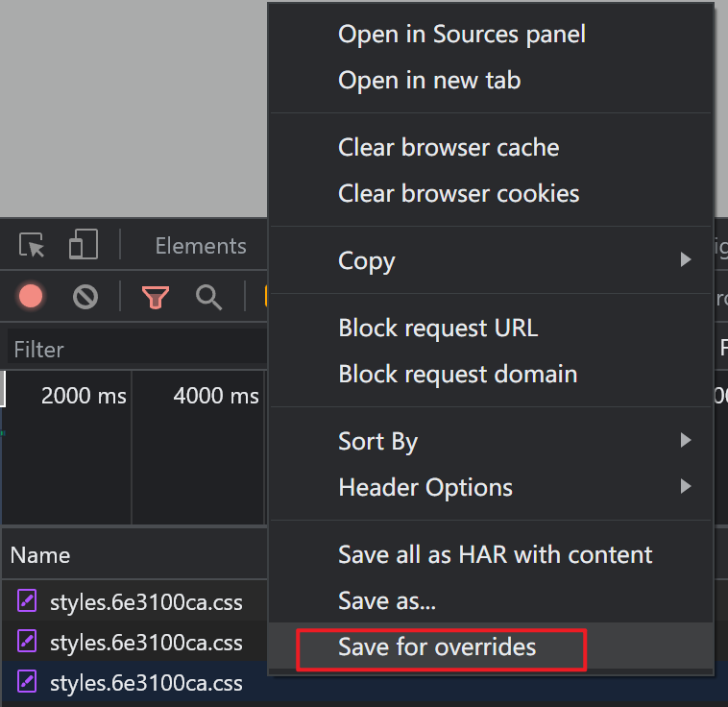Clear the network log

85,297
